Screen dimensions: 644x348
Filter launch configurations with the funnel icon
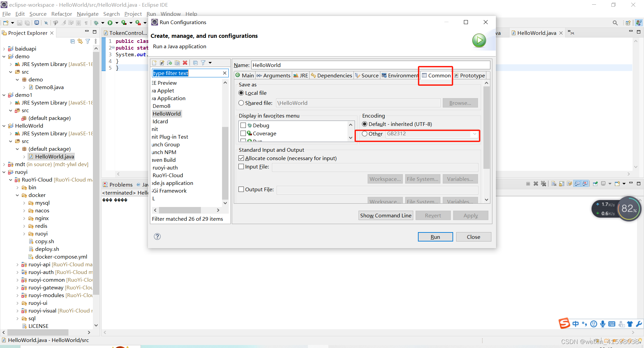click(203, 63)
